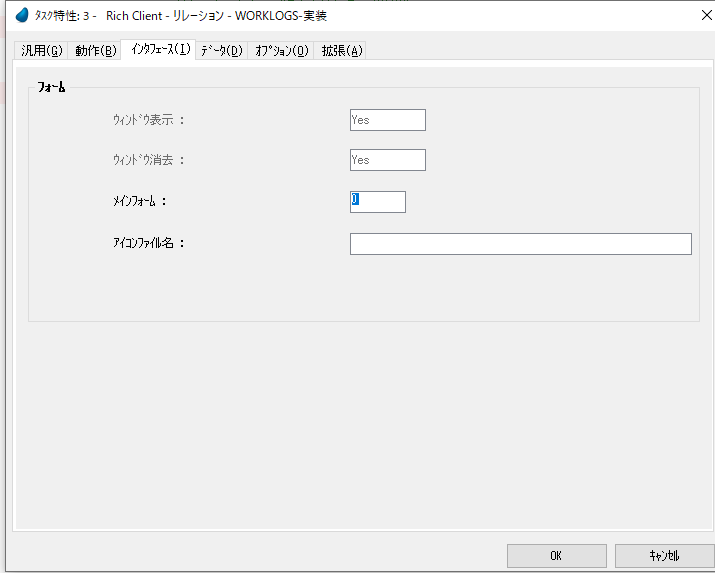Focus the メインフォーム number field
This screenshot has width=715, height=573.
378,201
